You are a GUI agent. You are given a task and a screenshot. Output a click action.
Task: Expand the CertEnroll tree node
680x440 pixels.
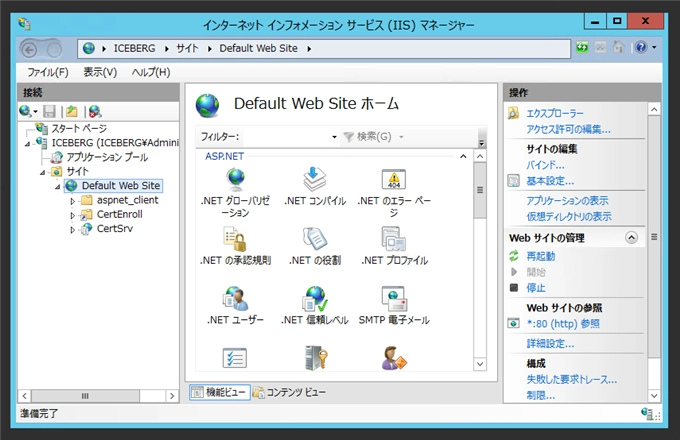(73, 215)
